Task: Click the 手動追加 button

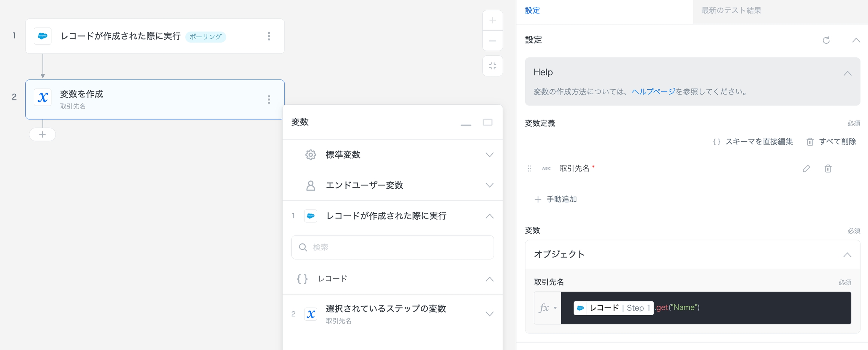Action: click(x=556, y=199)
